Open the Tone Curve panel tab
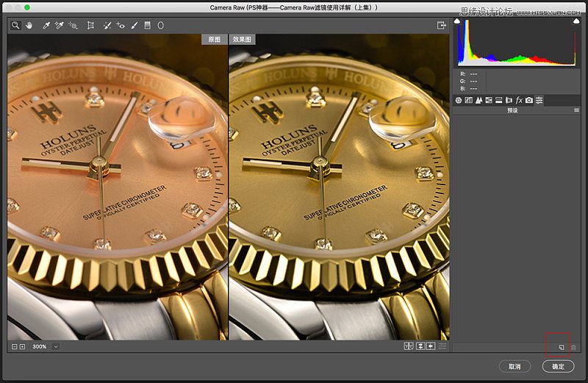This screenshot has width=588, height=383. [468, 100]
